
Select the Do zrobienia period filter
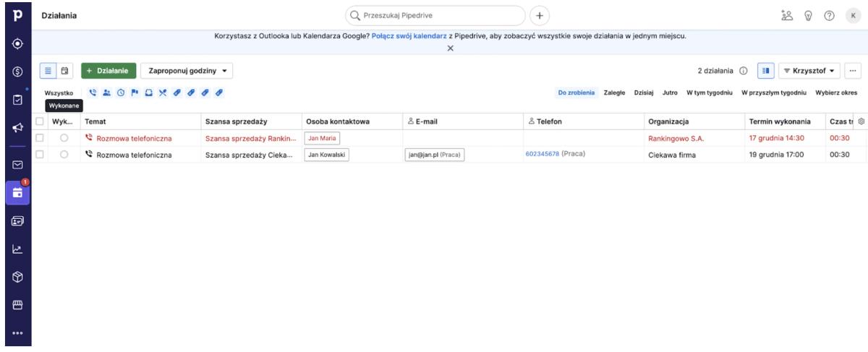pos(576,93)
